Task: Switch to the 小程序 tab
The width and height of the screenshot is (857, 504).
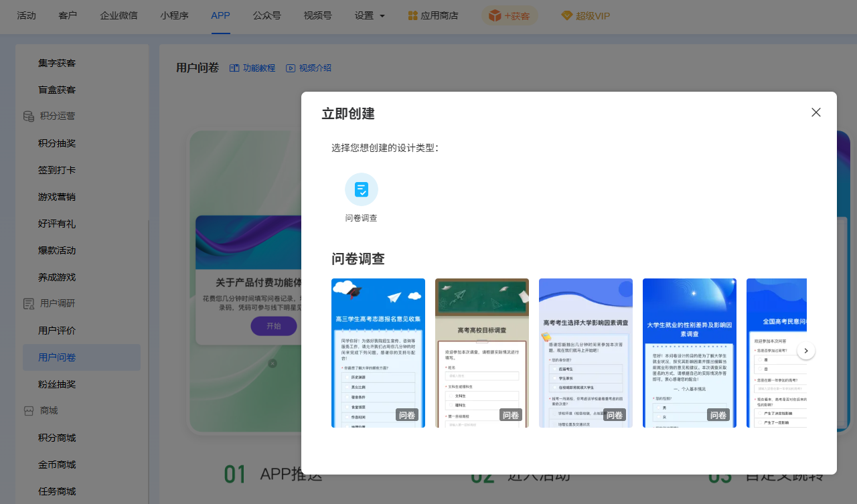Action: click(x=174, y=15)
